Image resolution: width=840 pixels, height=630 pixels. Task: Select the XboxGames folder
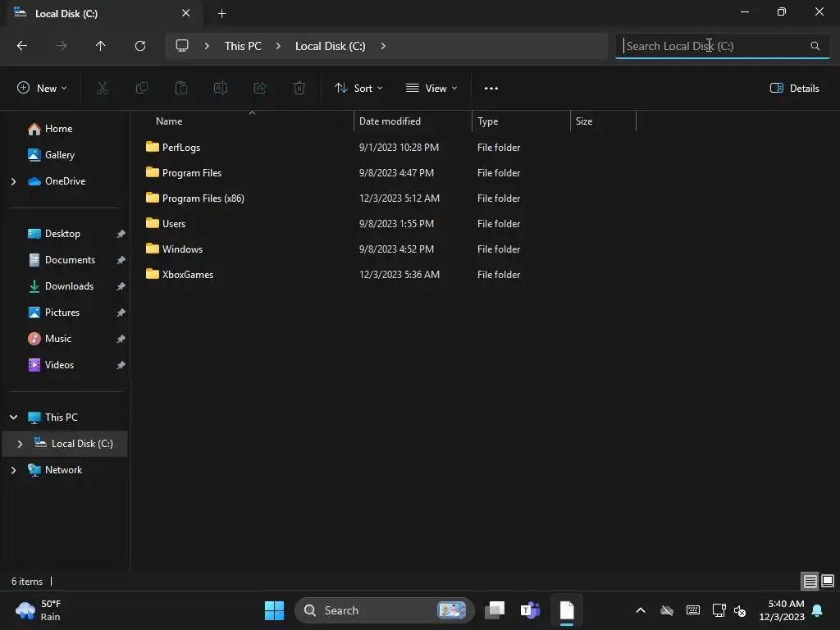(188, 274)
